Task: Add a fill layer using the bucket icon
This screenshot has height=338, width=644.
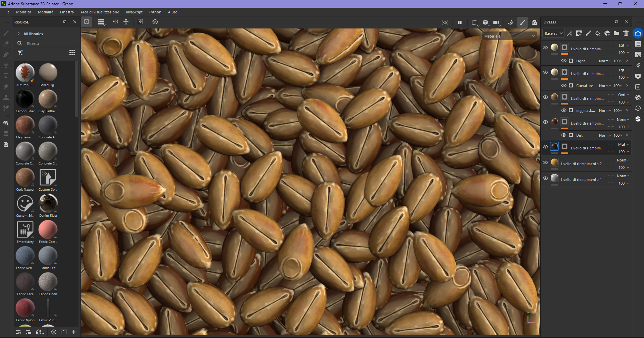Action: pyautogui.click(x=598, y=33)
